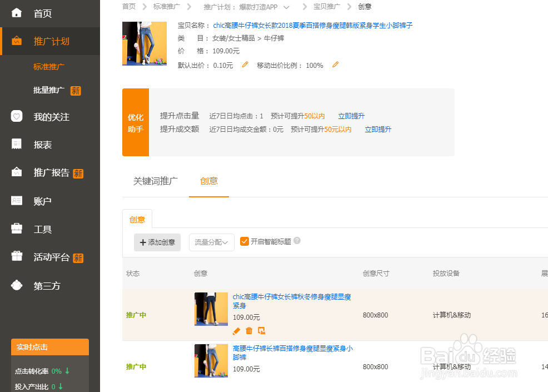Click the first creative's product thumbnail
This screenshot has height=392, width=548.
click(x=211, y=309)
